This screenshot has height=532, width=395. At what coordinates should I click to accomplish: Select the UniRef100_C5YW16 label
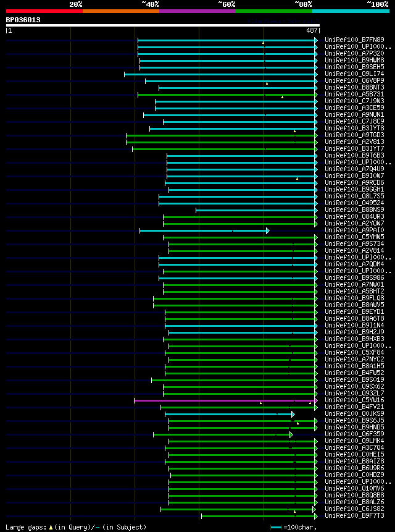pyautogui.click(x=354, y=400)
